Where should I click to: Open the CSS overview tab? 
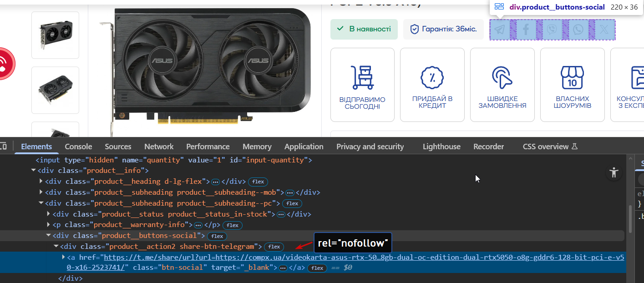pyautogui.click(x=546, y=147)
